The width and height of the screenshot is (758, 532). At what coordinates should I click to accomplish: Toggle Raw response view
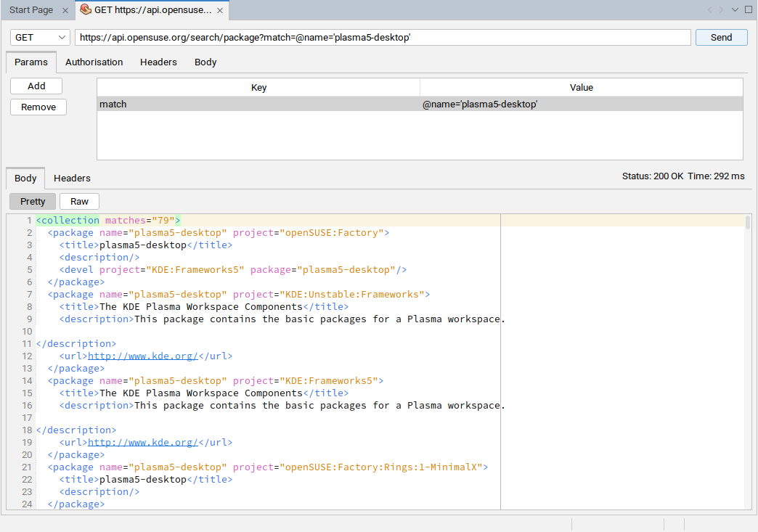pos(79,202)
